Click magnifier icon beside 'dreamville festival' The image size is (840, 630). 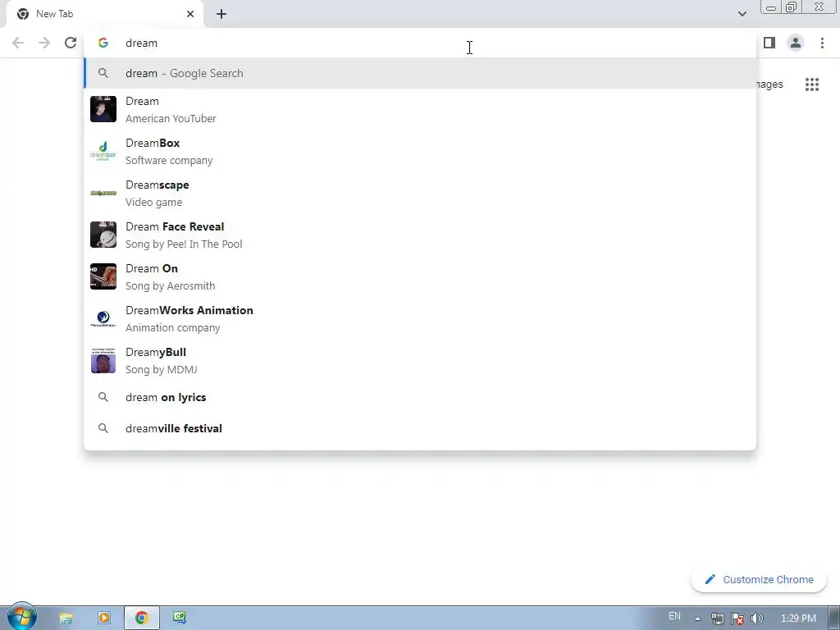point(103,428)
